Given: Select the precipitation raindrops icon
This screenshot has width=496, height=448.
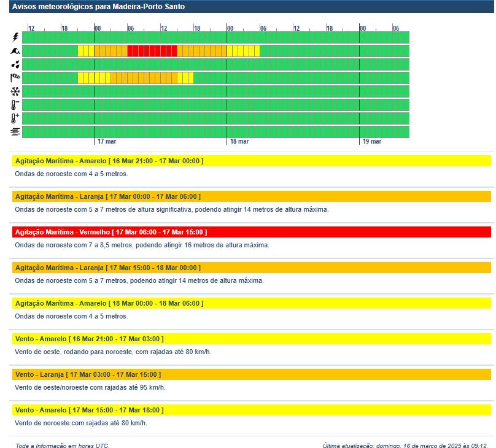Looking at the screenshot, I should tap(15, 64).
